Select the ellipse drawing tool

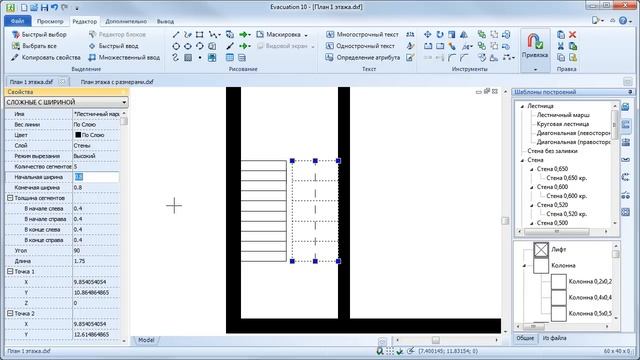coord(188,46)
